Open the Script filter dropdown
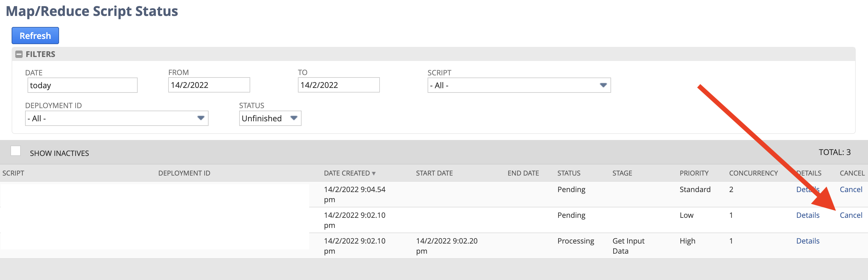The height and width of the screenshot is (280, 868). 519,85
